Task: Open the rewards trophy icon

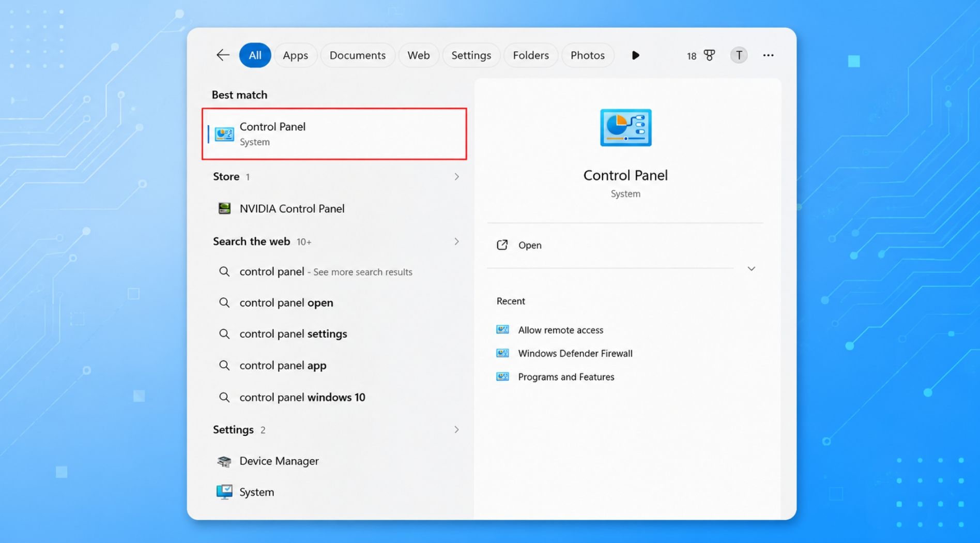Action: click(710, 55)
